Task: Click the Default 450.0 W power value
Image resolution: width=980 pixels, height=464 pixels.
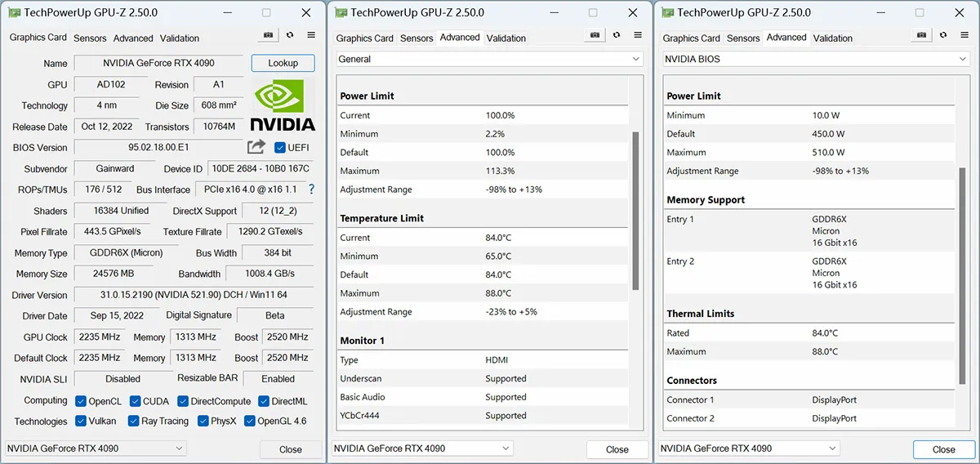Action: click(x=829, y=134)
